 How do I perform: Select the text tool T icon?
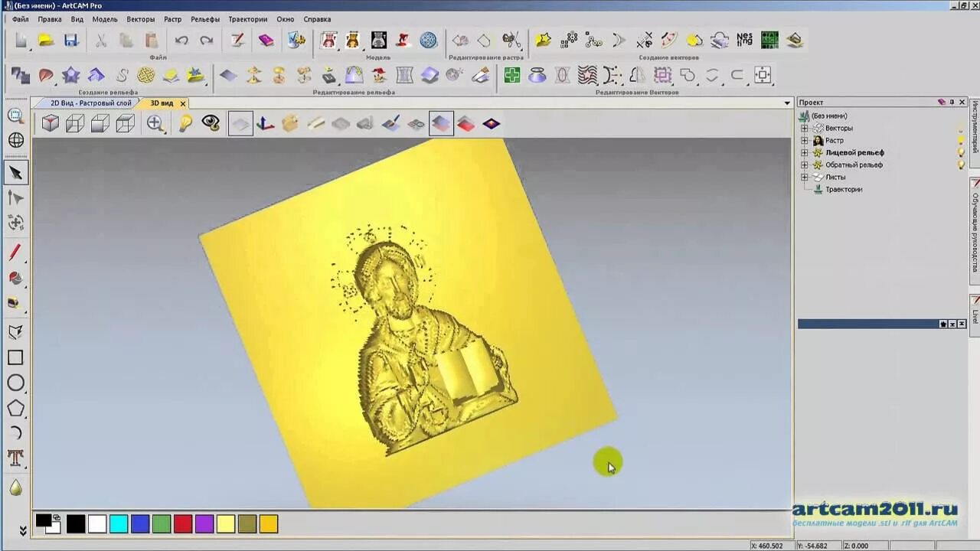click(x=15, y=458)
